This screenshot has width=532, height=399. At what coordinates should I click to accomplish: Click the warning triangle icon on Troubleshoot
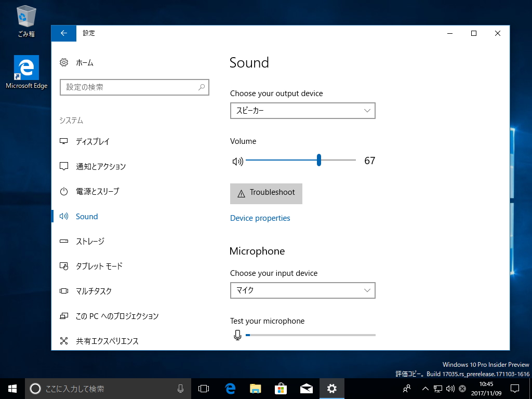tap(241, 194)
